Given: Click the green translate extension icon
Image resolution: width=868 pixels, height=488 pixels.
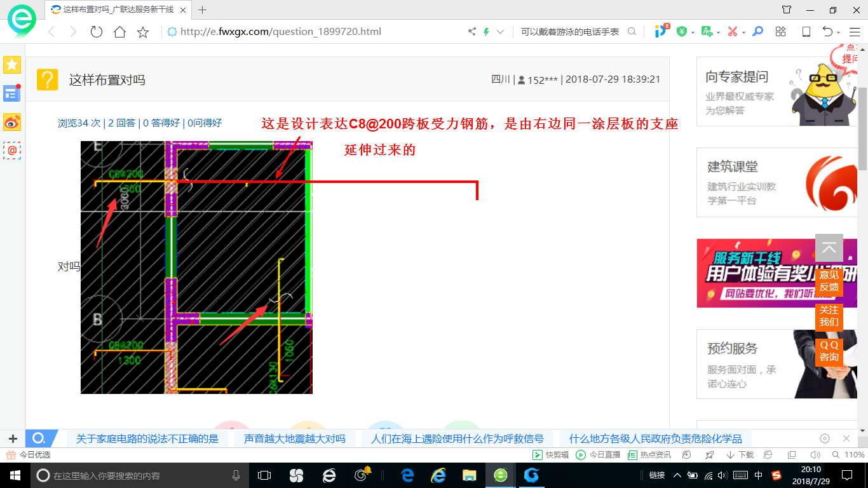Looking at the screenshot, I should 707,31.
